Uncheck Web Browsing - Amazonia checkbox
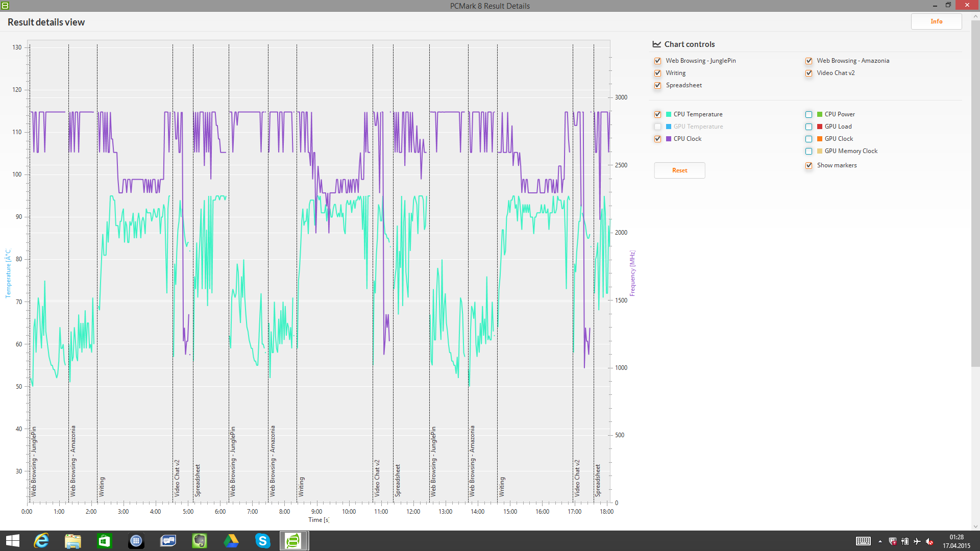980x551 pixels. coord(808,61)
